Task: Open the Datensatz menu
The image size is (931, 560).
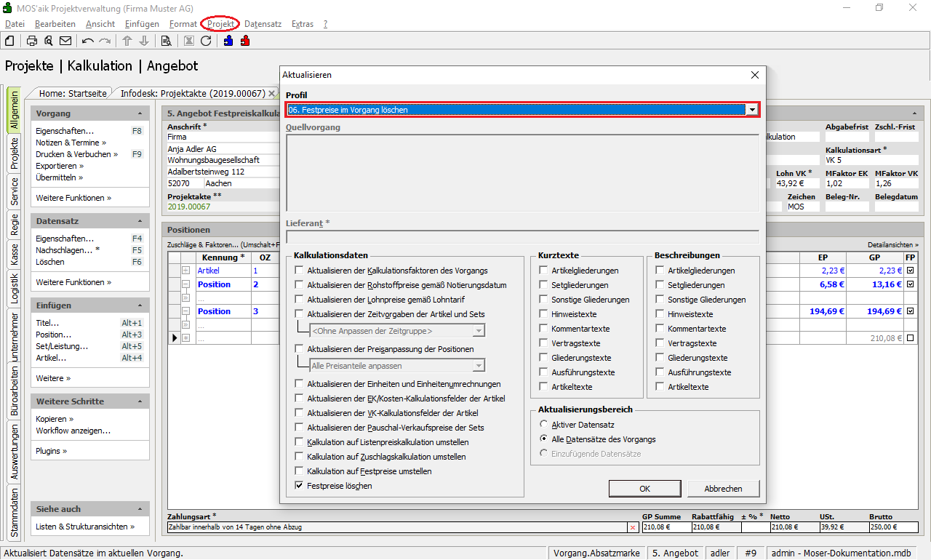Action: (263, 24)
